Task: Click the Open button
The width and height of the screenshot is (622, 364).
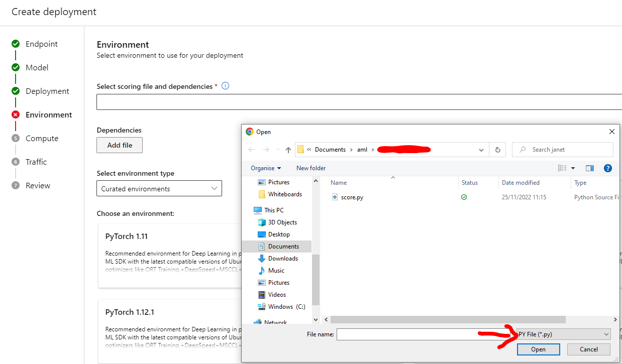Action: [x=538, y=349]
